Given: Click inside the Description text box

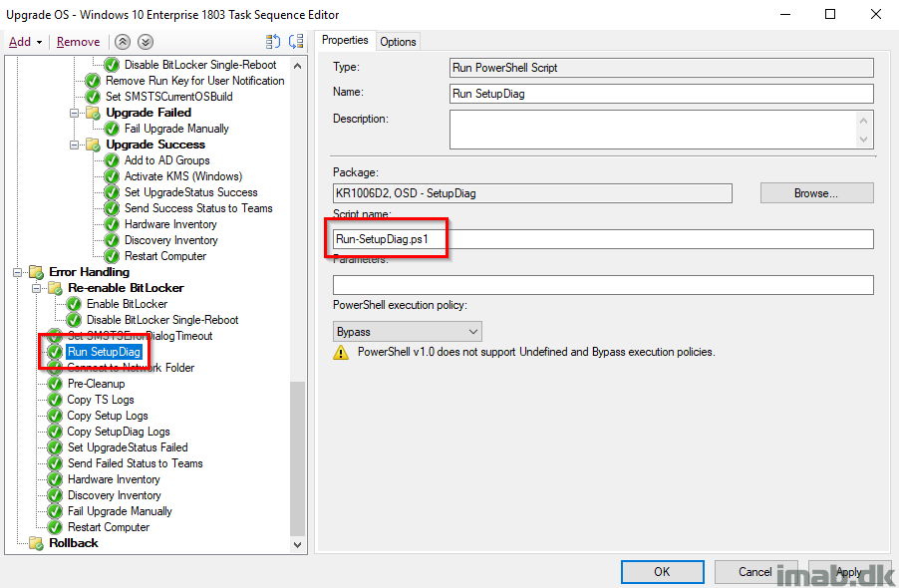Looking at the screenshot, I should tap(654, 130).
